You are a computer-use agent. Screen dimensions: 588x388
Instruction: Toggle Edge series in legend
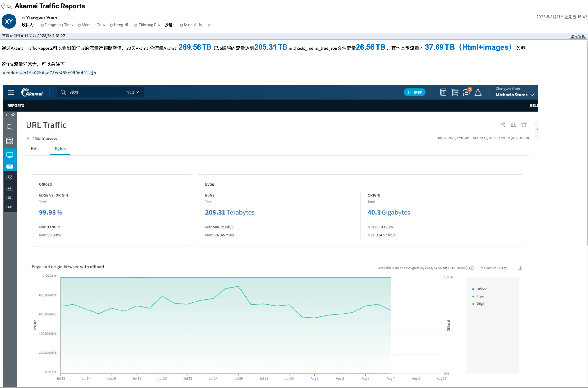click(478, 296)
